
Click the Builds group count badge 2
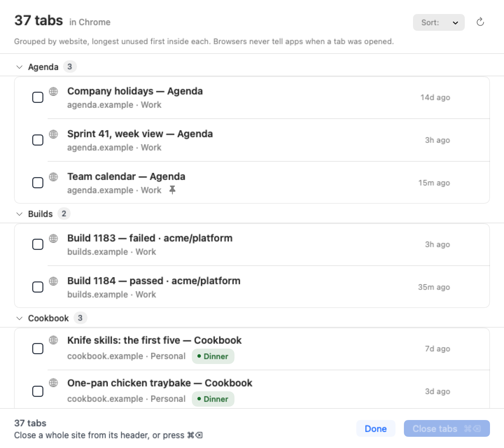click(x=64, y=213)
